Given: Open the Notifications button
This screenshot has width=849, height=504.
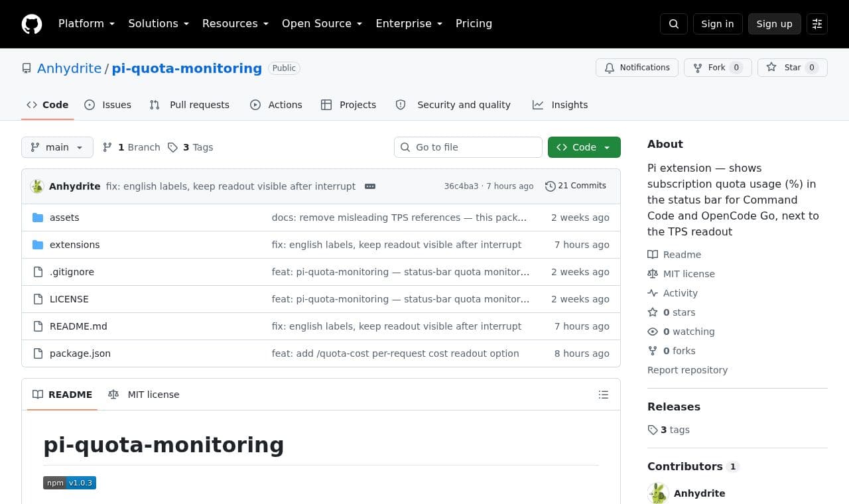Looking at the screenshot, I should point(637,68).
